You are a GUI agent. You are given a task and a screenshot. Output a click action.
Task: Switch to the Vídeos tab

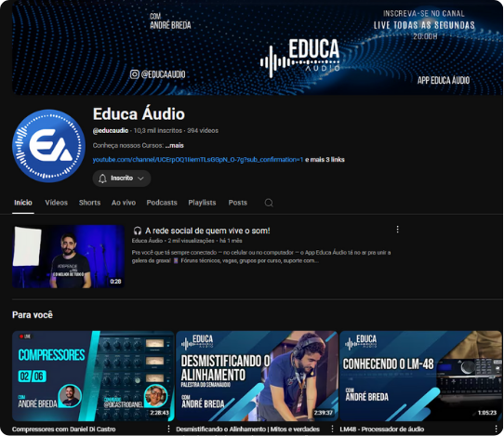pyautogui.click(x=56, y=203)
